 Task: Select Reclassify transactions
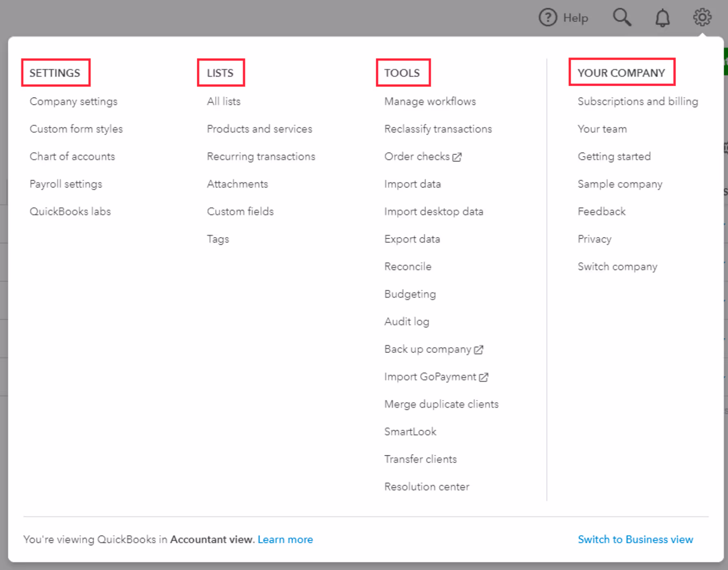(x=438, y=129)
